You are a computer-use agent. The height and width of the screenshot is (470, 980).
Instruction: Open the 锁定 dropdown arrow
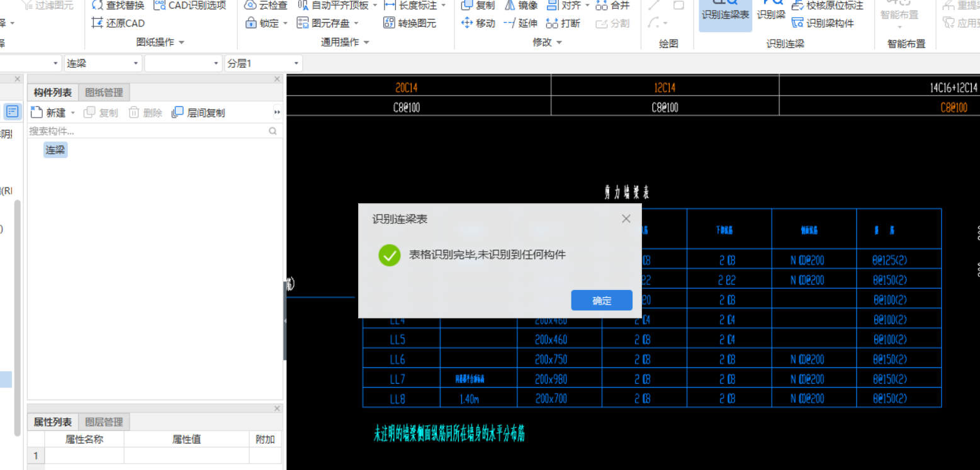[284, 23]
